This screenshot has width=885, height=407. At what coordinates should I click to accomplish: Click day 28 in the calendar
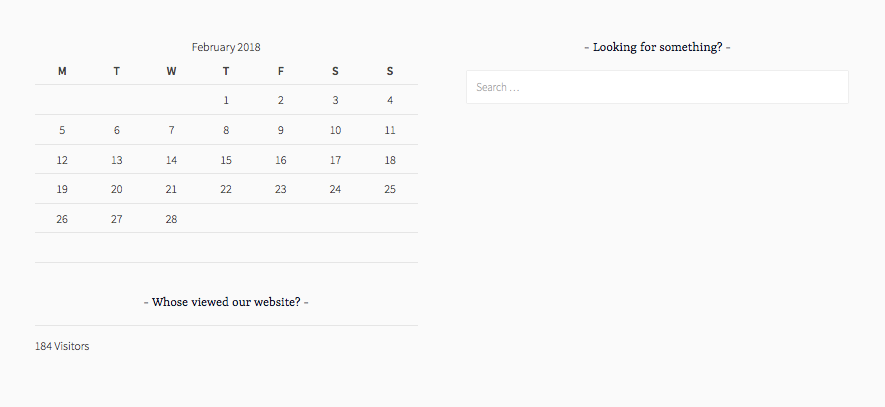click(x=171, y=219)
